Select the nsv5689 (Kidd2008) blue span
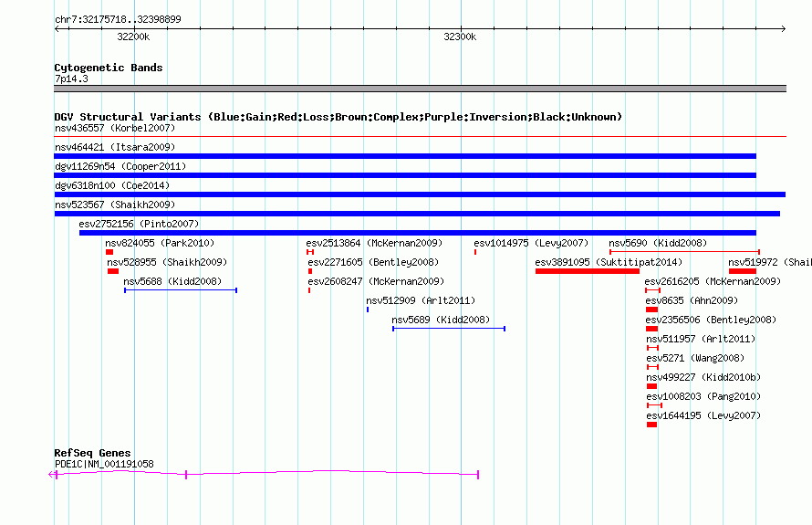This screenshot has height=525, width=812. pos(449,329)
